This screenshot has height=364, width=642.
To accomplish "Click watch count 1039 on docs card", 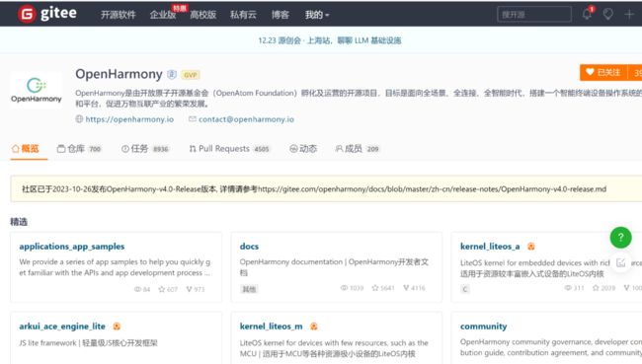I will 353,288.
